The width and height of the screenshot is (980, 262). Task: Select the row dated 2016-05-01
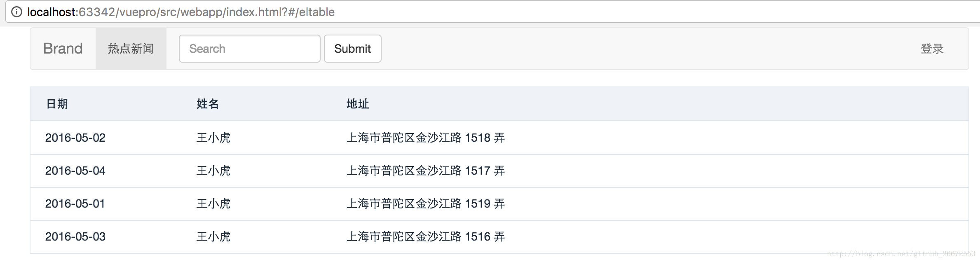coord(75,204)
